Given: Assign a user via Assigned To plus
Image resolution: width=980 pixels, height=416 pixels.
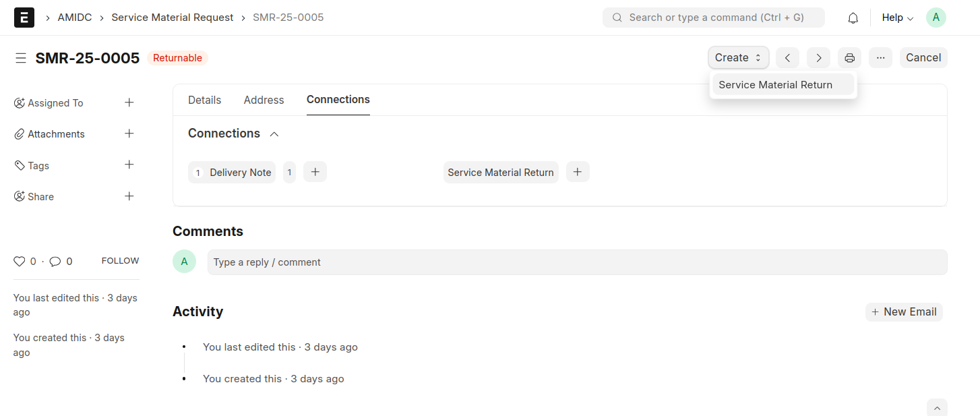Looking at the screenshot, I should [x=129, y=102].
